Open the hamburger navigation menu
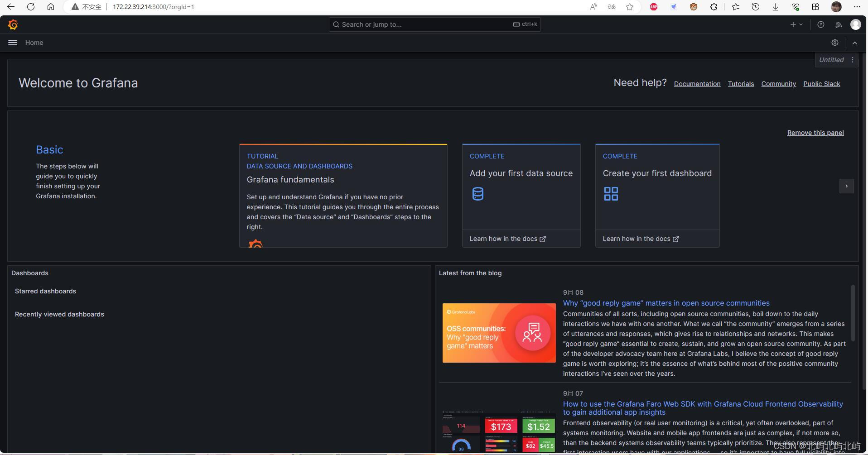 click(x=13, y=43)
